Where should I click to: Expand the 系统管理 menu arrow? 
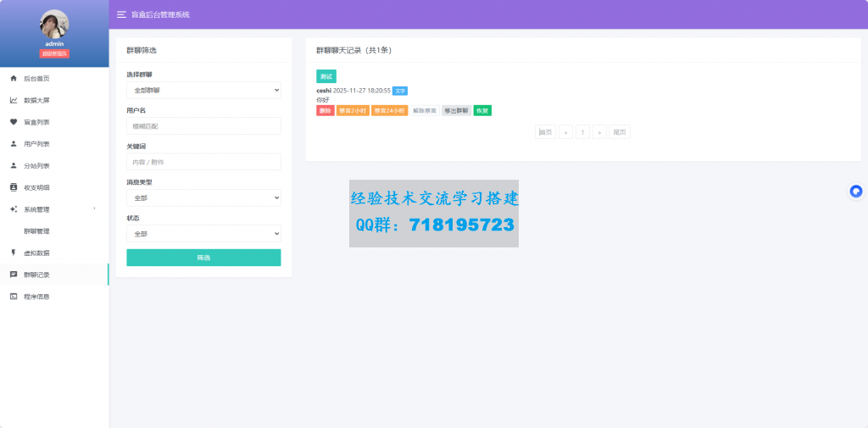pyautogui.click(x=94, y=208)
